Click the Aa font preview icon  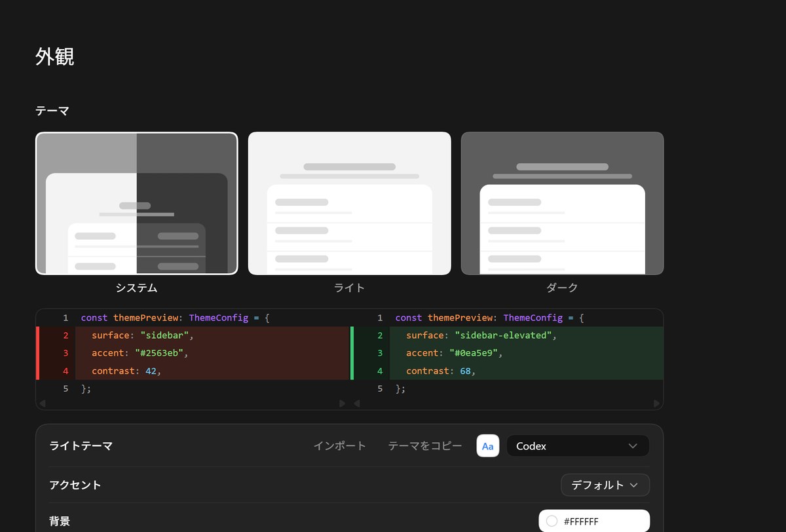488,446
